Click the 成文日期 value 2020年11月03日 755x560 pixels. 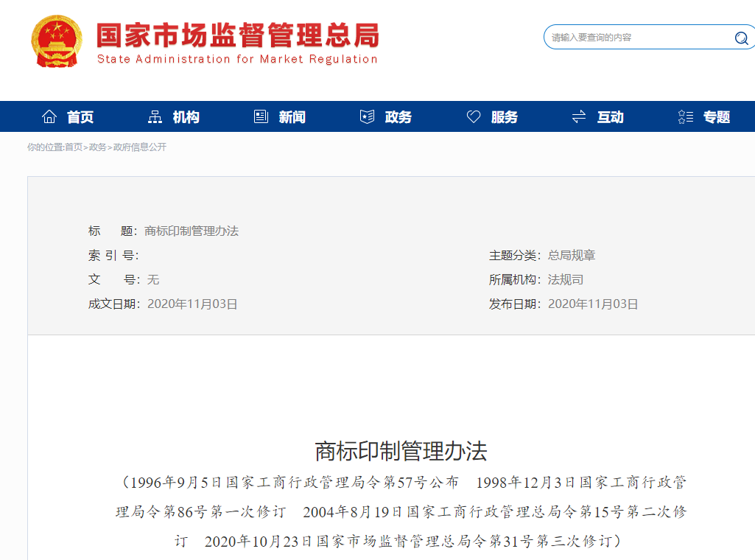[192, 304]
